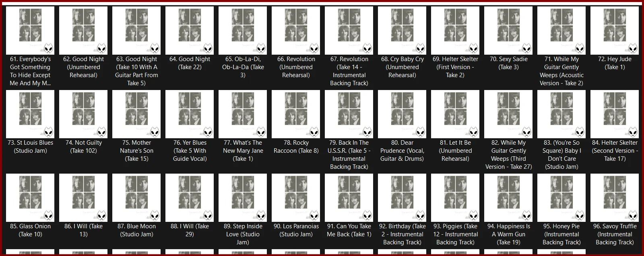
Task: Open cover of 91. Can You Take Me Back
Action: pos(349,198)
